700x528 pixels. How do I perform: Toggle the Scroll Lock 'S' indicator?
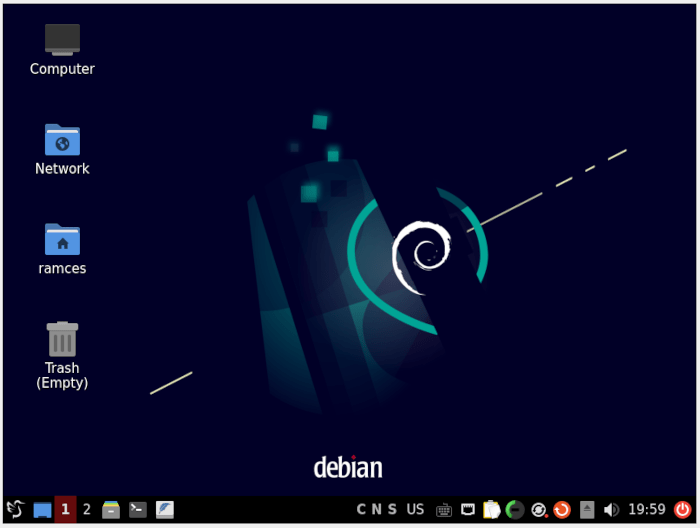click(392, 509)
